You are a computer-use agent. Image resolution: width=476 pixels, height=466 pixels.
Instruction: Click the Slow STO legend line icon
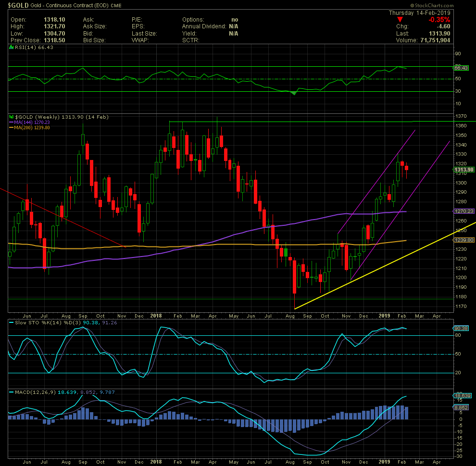pos(12,322)
